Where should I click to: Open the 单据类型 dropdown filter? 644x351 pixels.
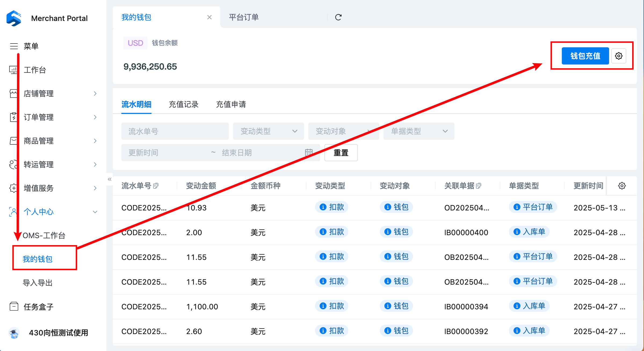pos(419,131)
